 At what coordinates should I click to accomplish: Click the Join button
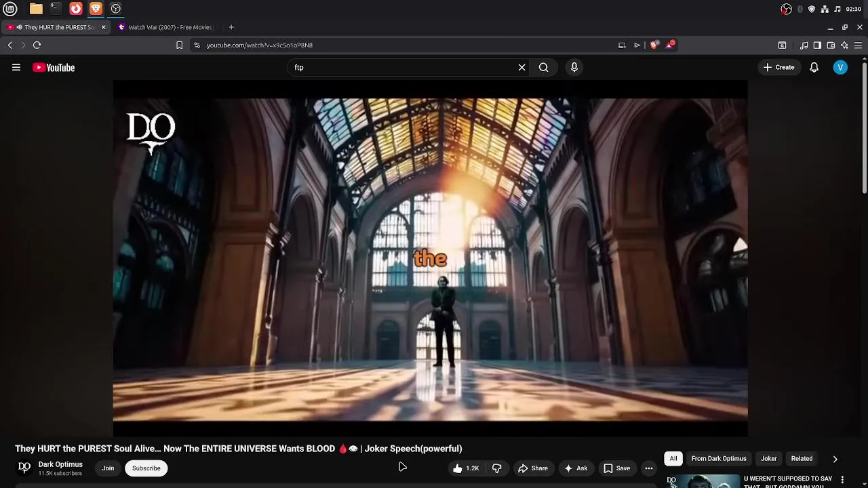click(108, 468)
